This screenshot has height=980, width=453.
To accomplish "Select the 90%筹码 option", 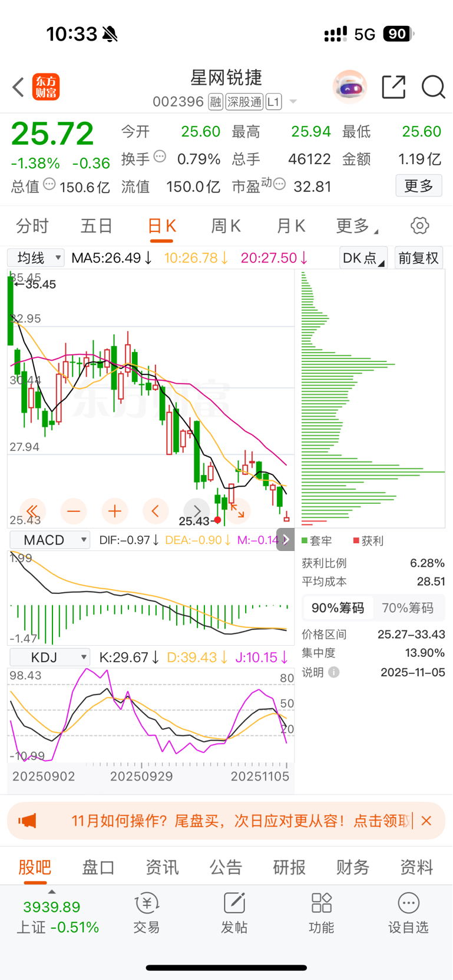I will (x=338, y=608).
